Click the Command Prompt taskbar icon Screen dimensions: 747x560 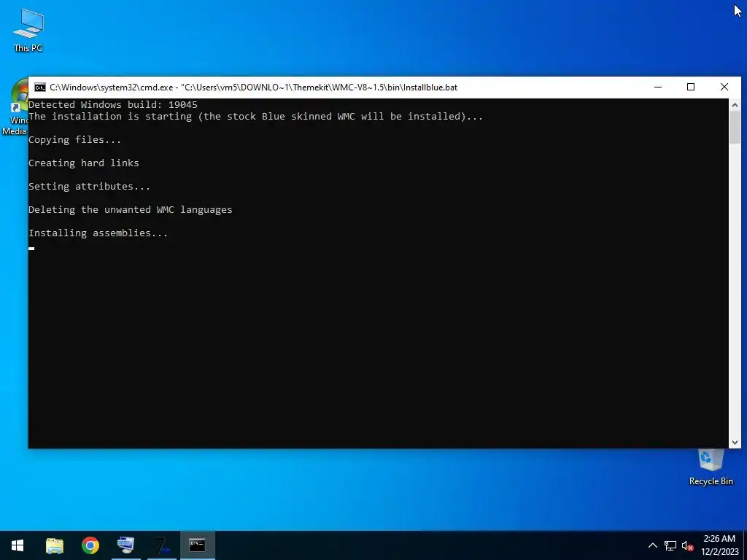pos(197,545)
